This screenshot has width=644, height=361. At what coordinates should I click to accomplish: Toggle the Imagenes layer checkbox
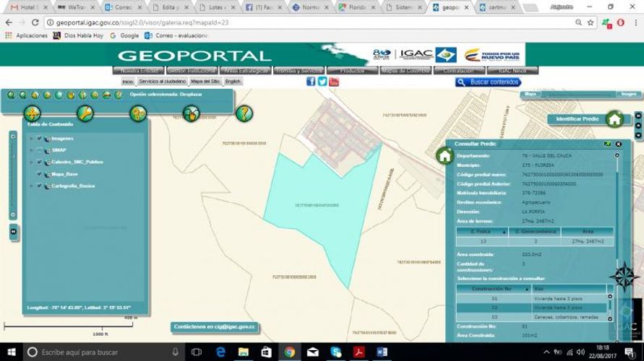(40, 139)
